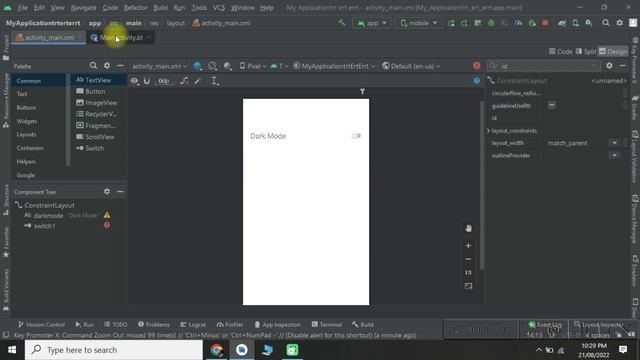Toggle Autoconnect magnet icon

[x=147, y=81]
